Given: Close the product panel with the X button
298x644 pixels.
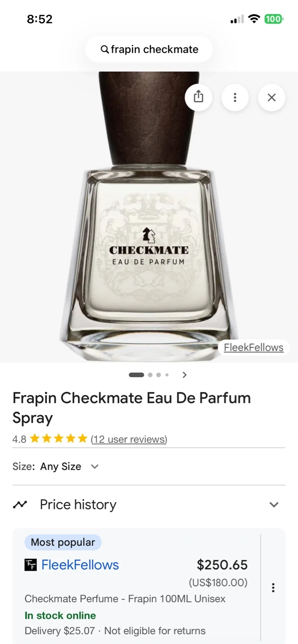Looking at the screenshot, I should [x=272, y=97].
